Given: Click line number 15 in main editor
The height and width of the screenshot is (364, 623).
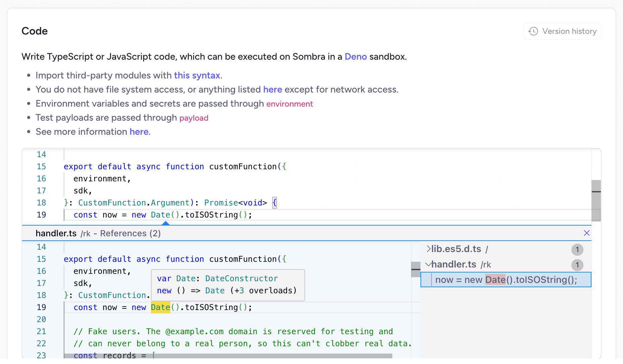Looking at the screenshot, I should [x=41, y=167].
